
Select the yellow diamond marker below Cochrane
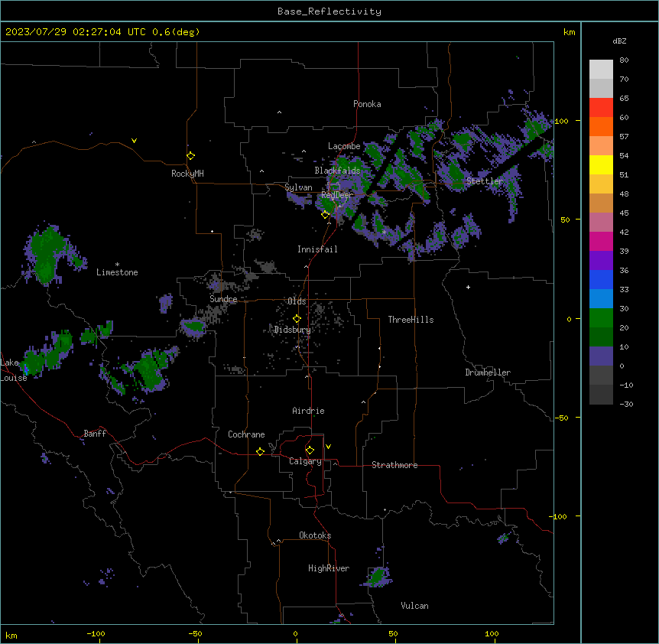click(261, 451)
